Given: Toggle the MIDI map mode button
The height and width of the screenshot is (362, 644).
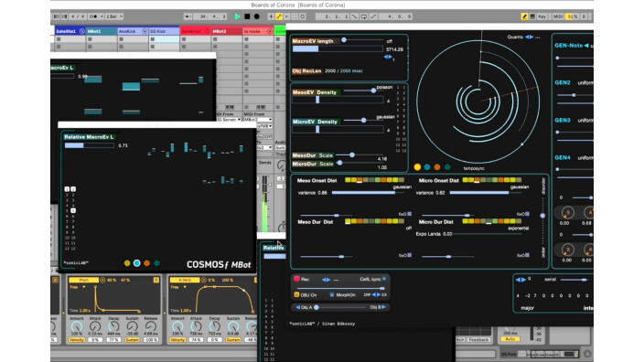Looking at the screenshot, I should [558, 16].
